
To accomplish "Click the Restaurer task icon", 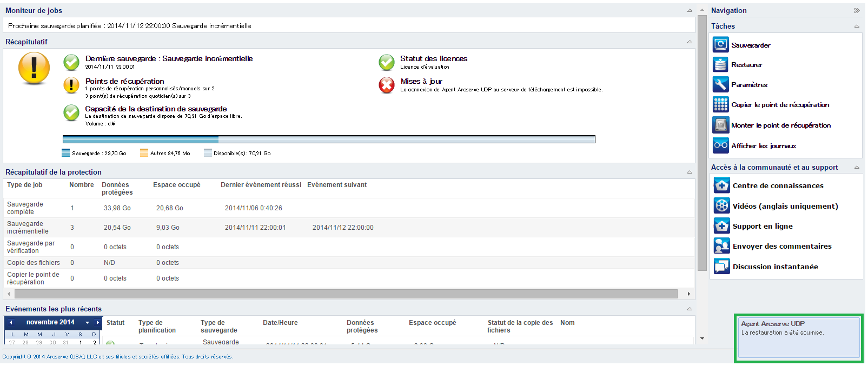I will click(720, 64).
